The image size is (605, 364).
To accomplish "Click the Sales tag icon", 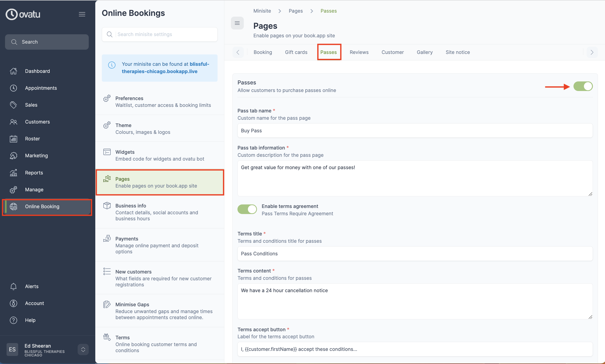I will (13, 105).
